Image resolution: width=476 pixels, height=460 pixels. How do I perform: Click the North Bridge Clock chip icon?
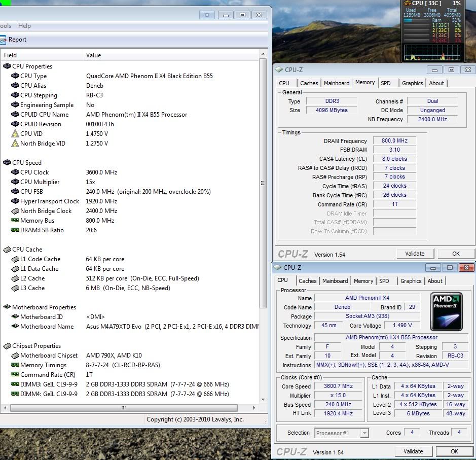(15, 210)
